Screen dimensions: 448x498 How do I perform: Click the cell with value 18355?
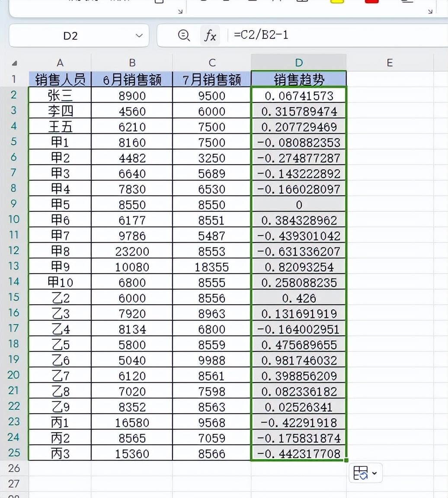coord(211,266)
